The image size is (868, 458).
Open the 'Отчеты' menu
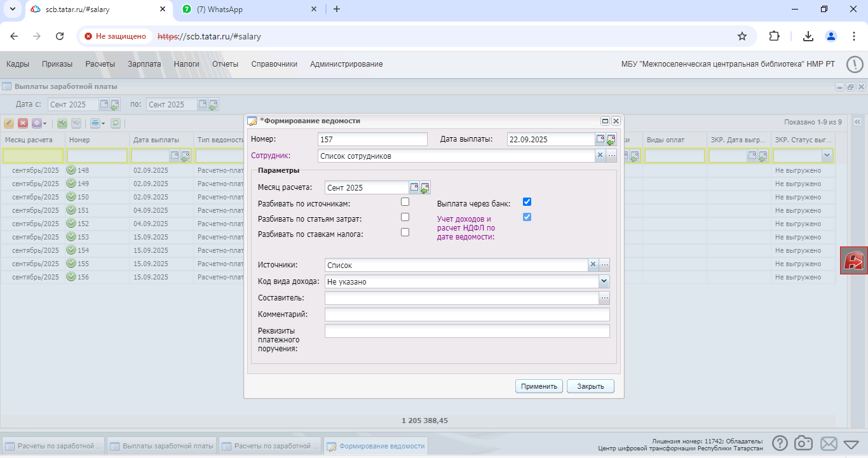point(226,64)
